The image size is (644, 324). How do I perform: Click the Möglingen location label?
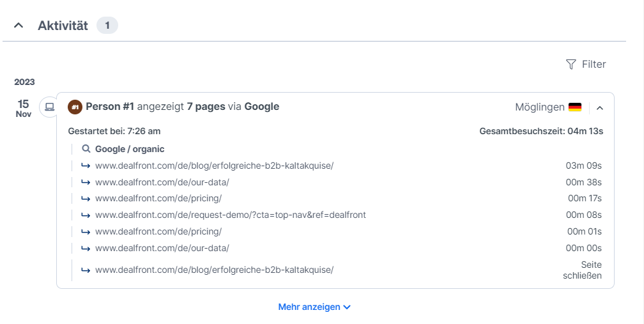coord(540,107)
